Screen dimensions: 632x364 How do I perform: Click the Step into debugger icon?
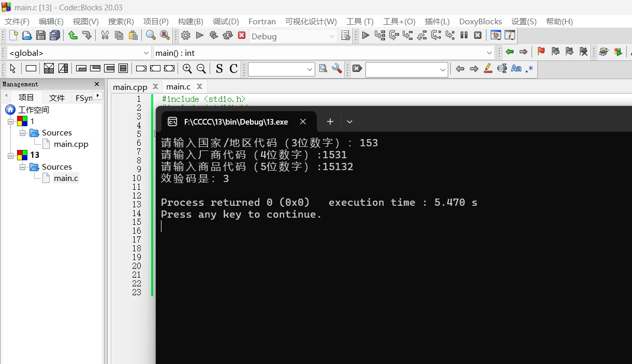(408, 35)
